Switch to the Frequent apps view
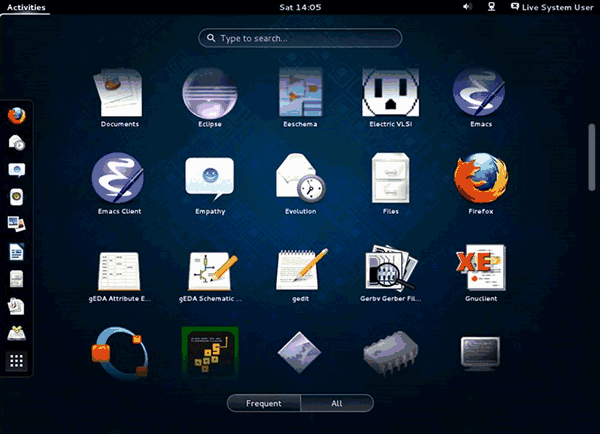 click(264, 403)
